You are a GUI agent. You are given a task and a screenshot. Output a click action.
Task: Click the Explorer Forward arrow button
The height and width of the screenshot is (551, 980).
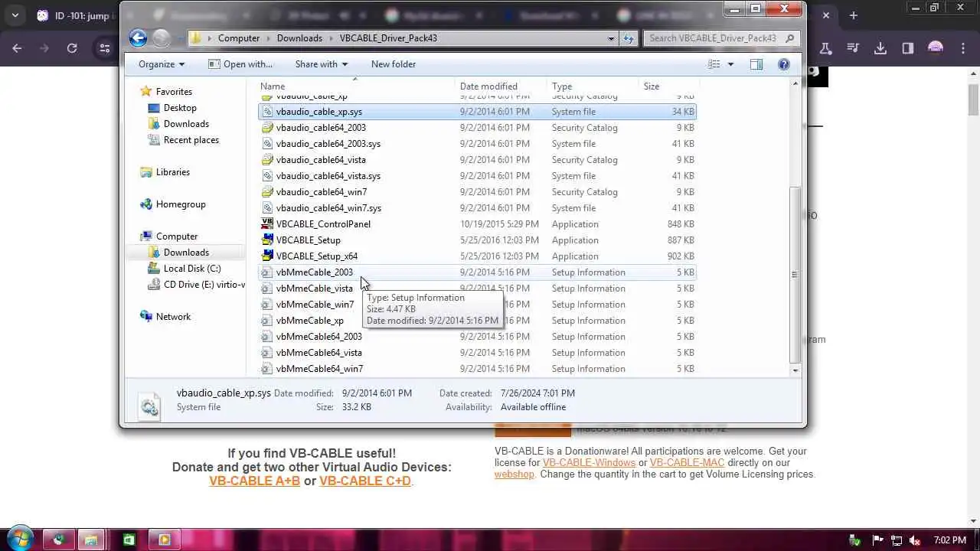(160, 37)
